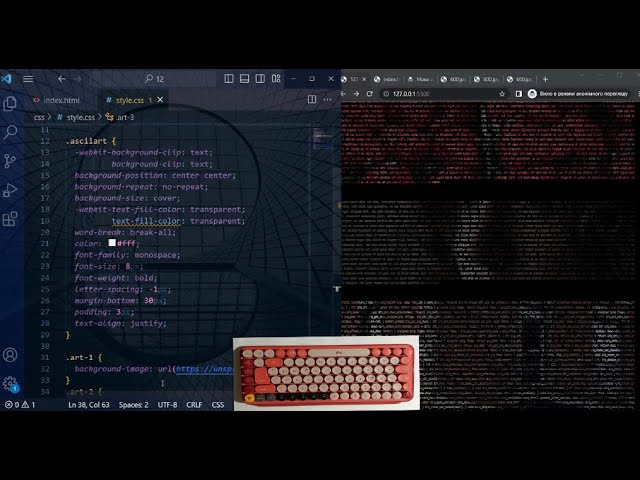This screenshot has height=480, width=640.
Task: Click the font-family: monospace line
Action: click(x=127, y=255)
